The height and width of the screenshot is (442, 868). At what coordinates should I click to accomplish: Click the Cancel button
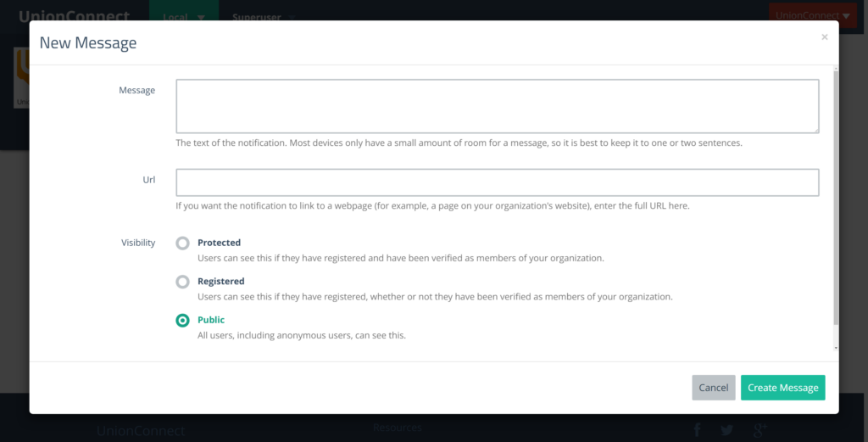click(x=714, y=388)
